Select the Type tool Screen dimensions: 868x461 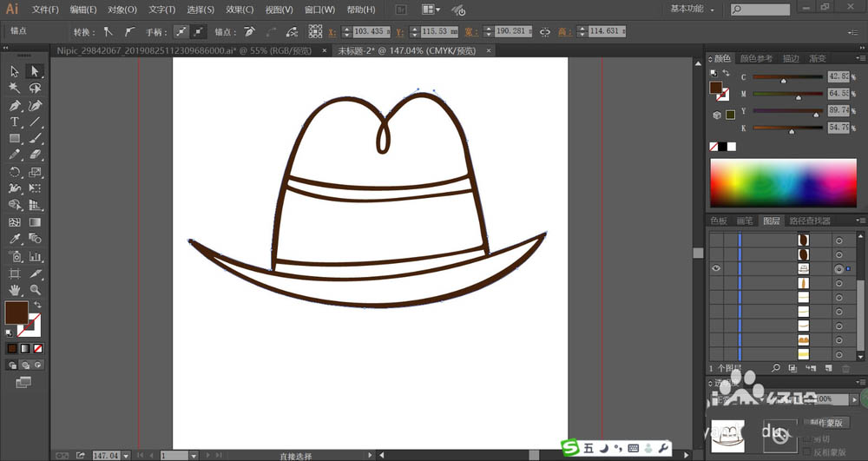[x=15, y=122]
